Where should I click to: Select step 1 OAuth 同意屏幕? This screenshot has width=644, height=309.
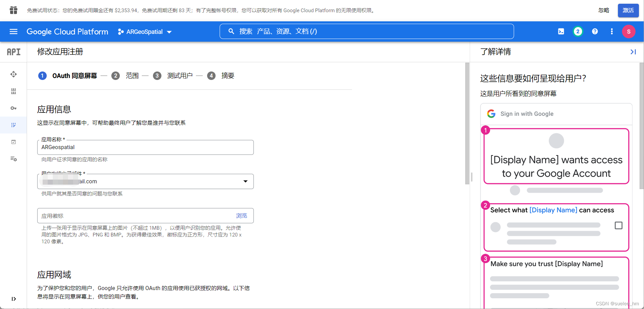(x=68, y=76)
